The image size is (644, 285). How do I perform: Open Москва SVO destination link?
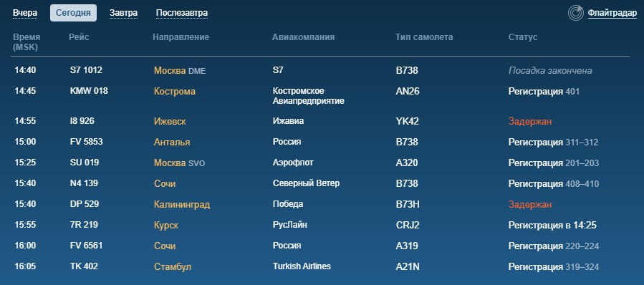click(179, 163)
